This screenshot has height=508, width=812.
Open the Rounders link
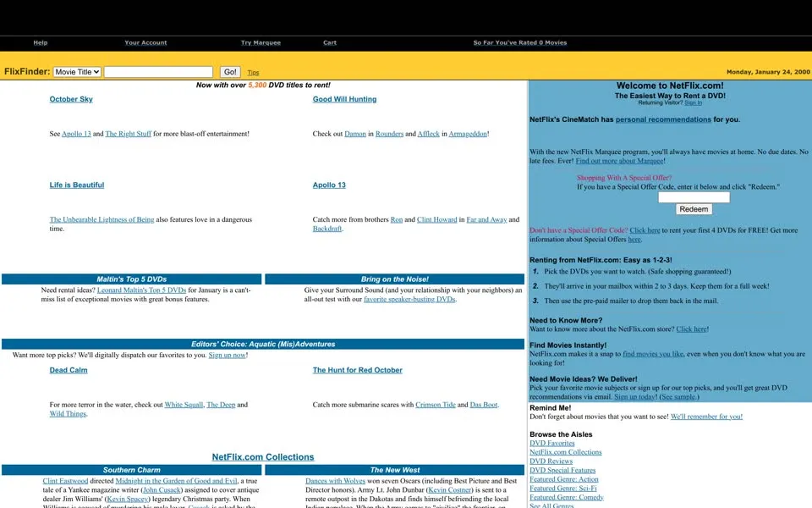click(389, 134)
